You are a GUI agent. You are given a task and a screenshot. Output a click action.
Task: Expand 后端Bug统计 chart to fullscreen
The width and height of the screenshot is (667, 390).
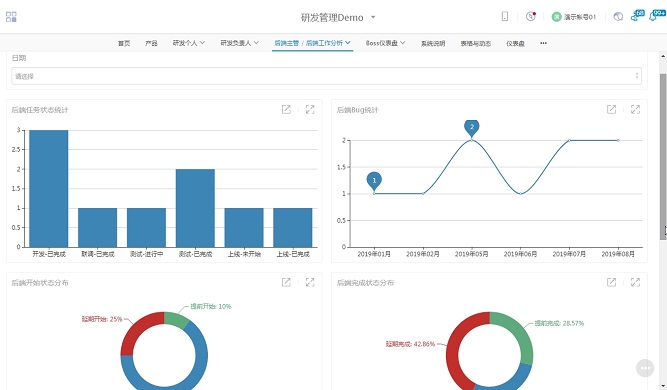635,109
